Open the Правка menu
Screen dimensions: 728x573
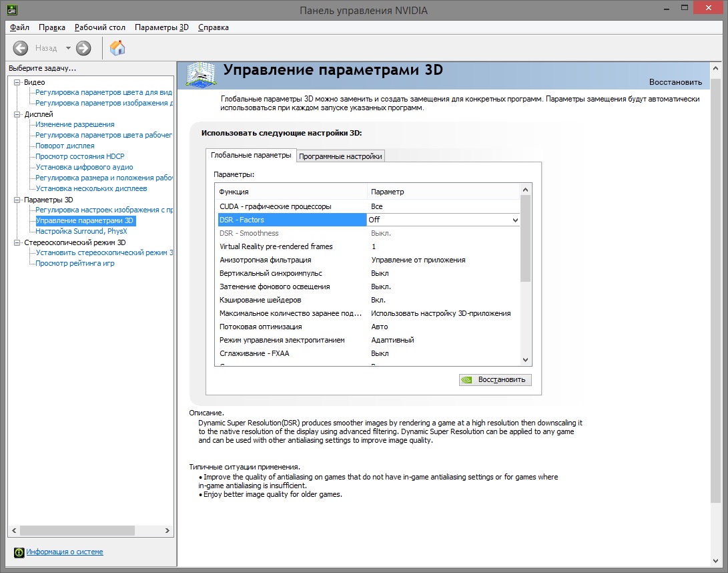point(52,27)
